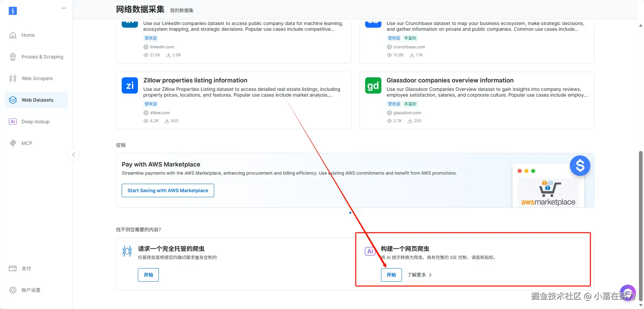Click the scrollbar up arrow

[x=641, y=25]
